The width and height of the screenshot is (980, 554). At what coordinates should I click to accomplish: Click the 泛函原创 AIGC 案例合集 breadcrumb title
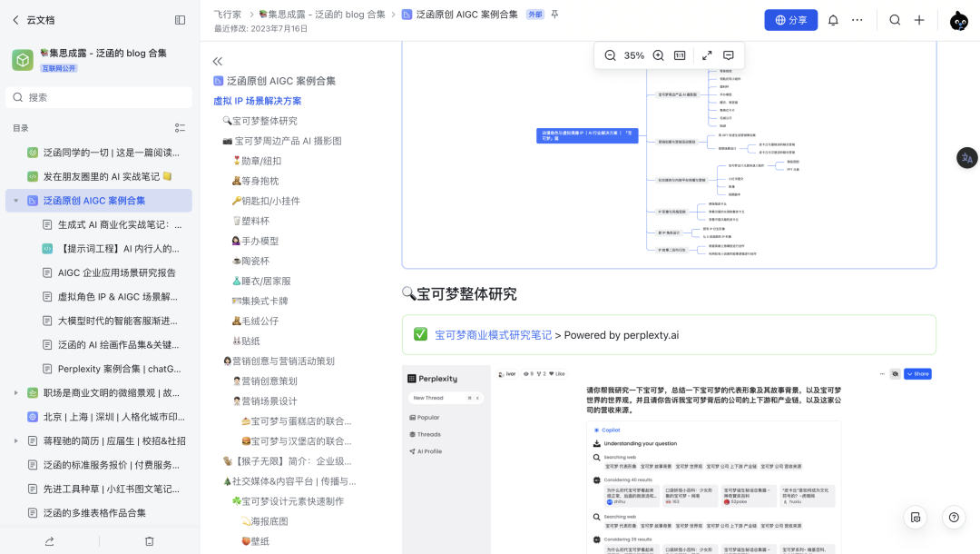coord(467,15)
